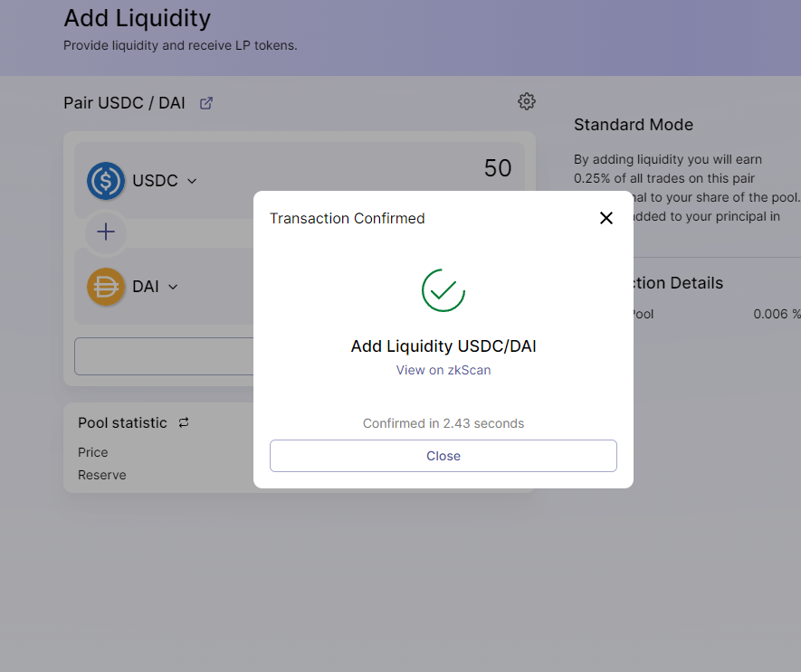Select the 'Reserve' row label
This screenshot has width=801, height=672.
101,475
